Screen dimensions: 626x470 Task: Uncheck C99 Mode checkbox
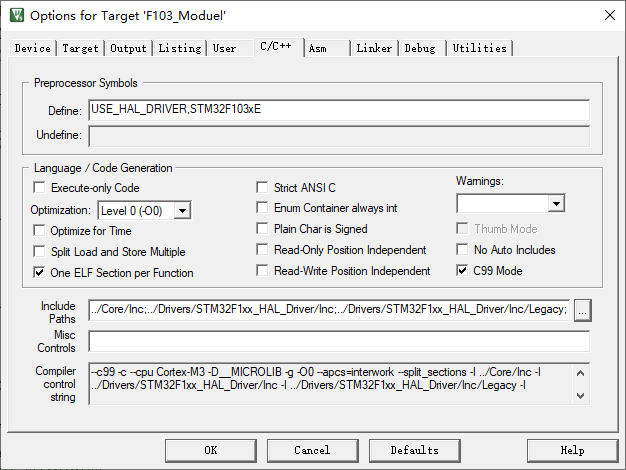coord(462,271)
